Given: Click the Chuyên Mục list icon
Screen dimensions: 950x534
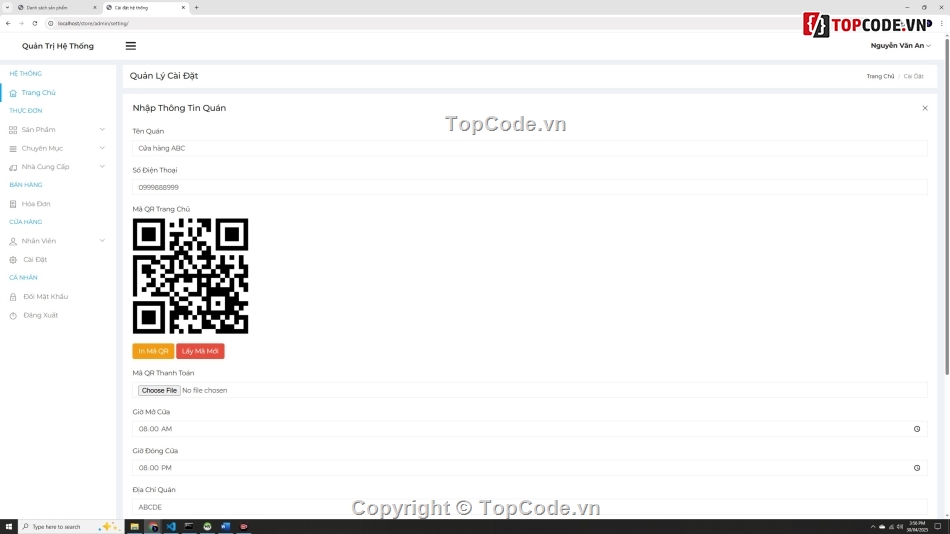Looking at the screenshot, I should [13, 149].
